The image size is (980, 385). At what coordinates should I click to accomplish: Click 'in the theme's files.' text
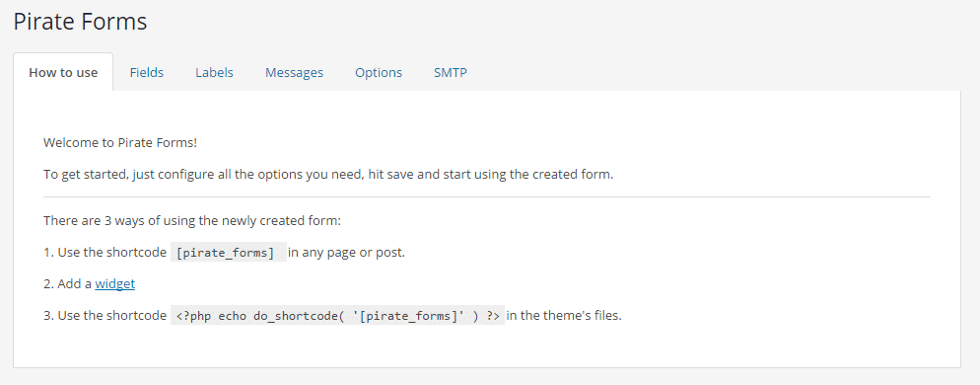pyautogui.click(x=564, y=316)
